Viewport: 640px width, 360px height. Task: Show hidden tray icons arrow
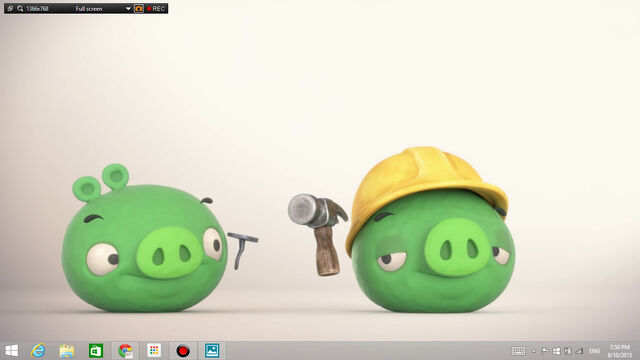533,351
